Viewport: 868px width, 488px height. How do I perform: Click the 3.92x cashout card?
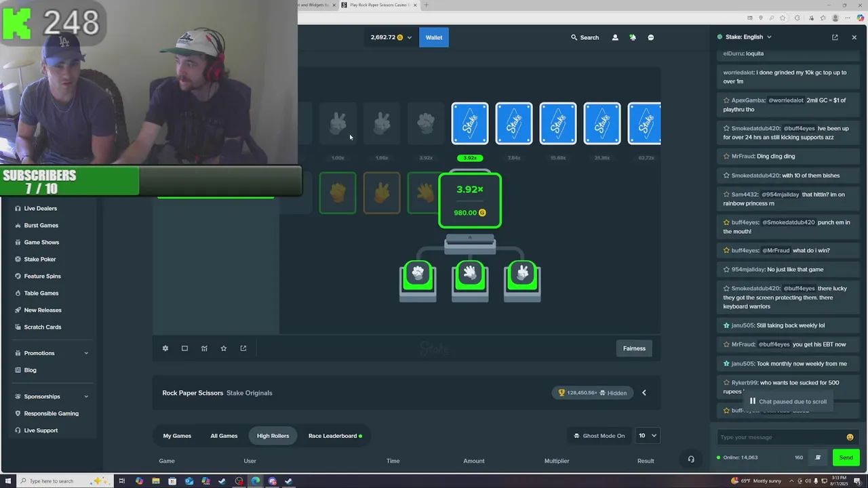[x=470, y=201]
